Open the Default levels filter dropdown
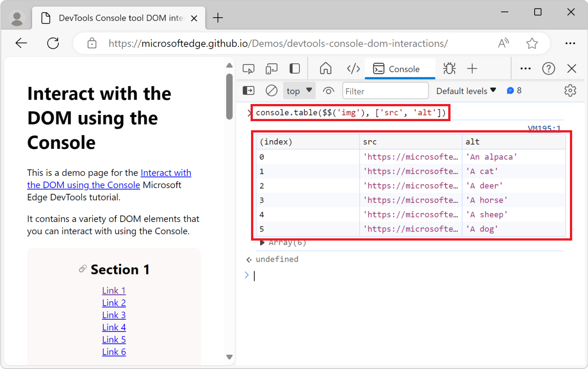 click(x=466, y=90)
